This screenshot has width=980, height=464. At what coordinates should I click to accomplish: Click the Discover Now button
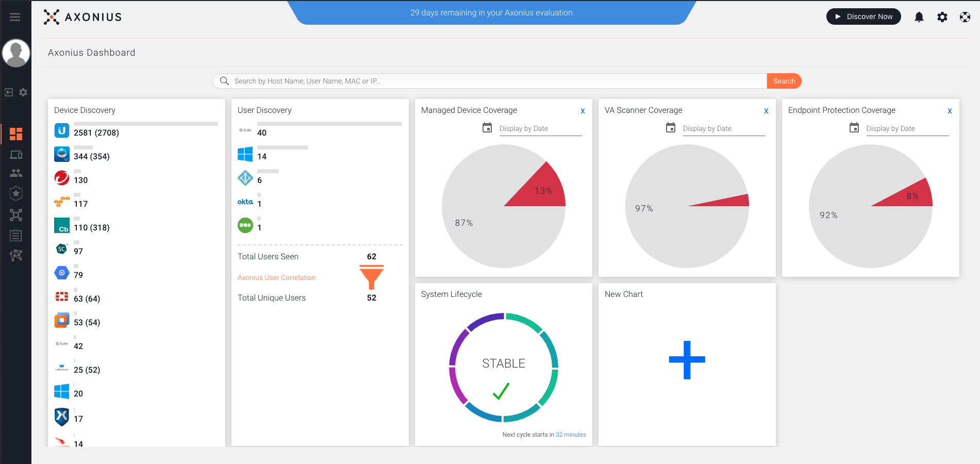863,16
